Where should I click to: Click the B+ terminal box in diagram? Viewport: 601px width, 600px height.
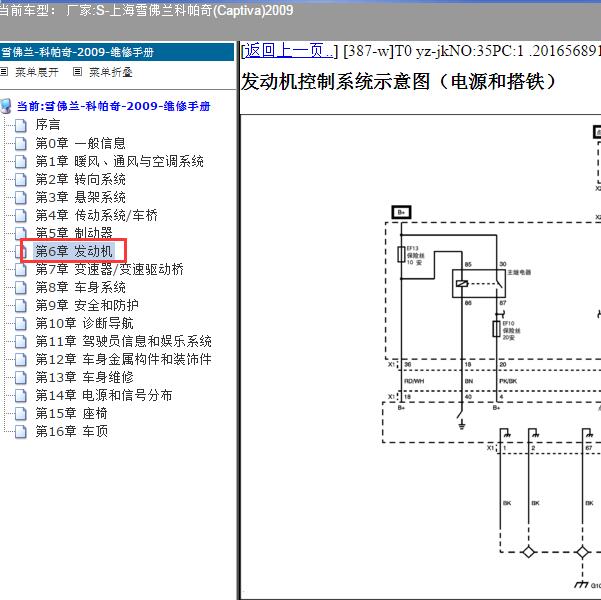[x=401, y=212]
